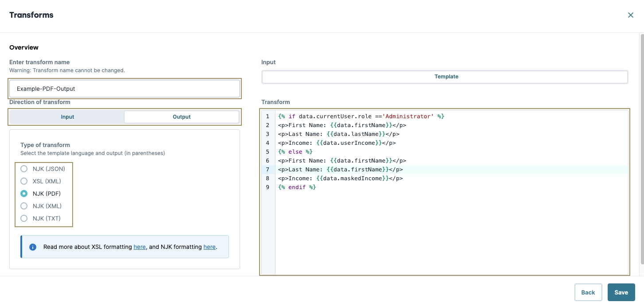644x306 pixels.
Task: Click the Template input tab
Action: [x=446, y=77]
